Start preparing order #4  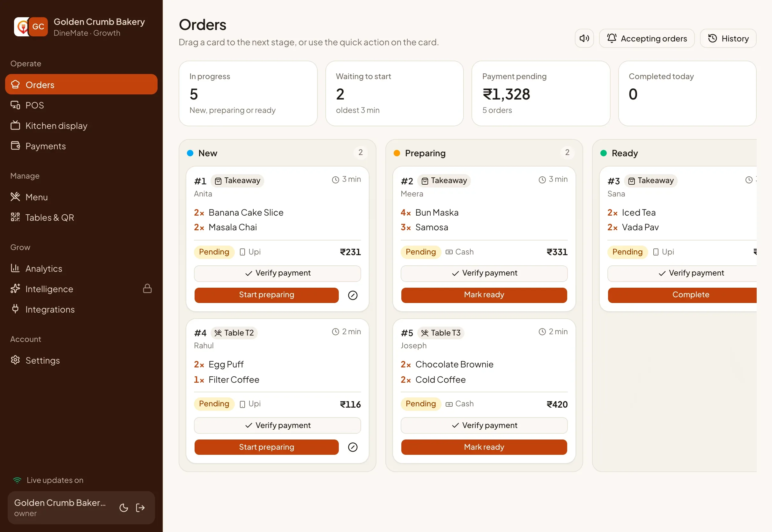pos(267,447)
